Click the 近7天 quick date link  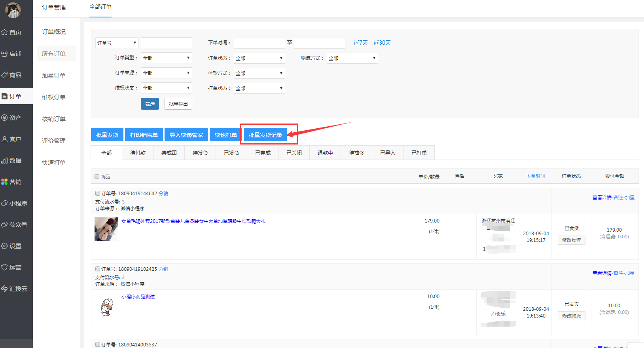pos(360,43)
